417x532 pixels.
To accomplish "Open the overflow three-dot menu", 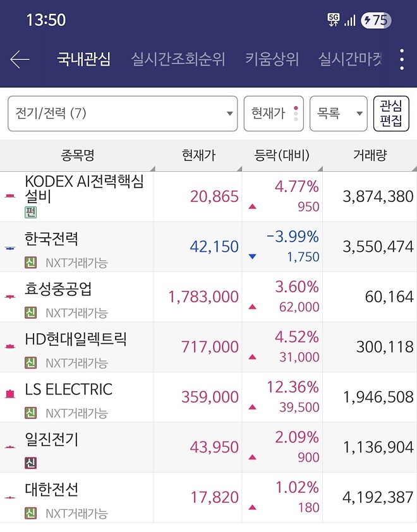I will (401, 58).
